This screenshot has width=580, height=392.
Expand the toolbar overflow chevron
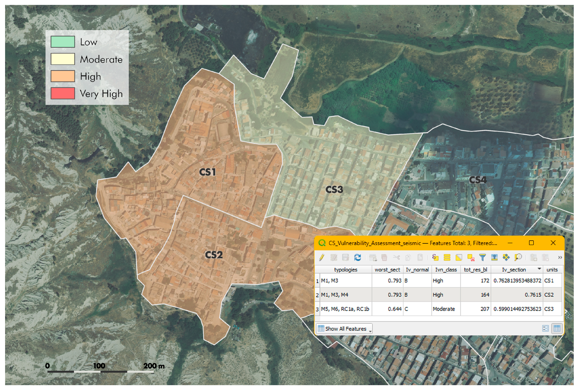point(560,257)
